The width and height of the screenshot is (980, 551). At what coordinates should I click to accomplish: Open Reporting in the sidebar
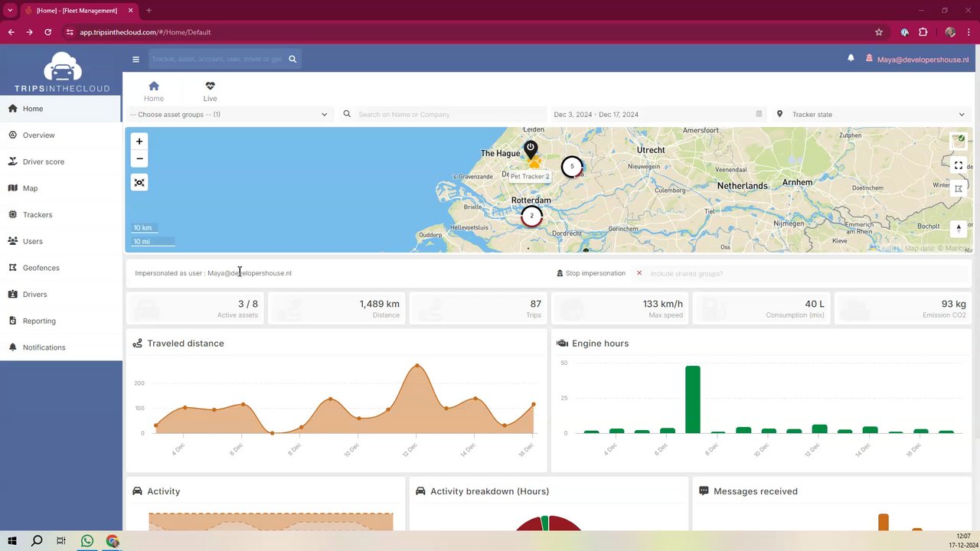pos(60,321)
